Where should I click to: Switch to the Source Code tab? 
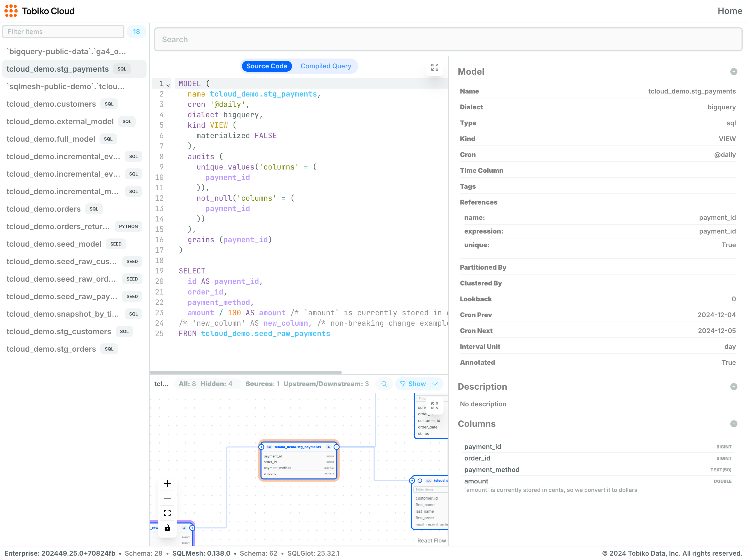(x=266, y=66)
